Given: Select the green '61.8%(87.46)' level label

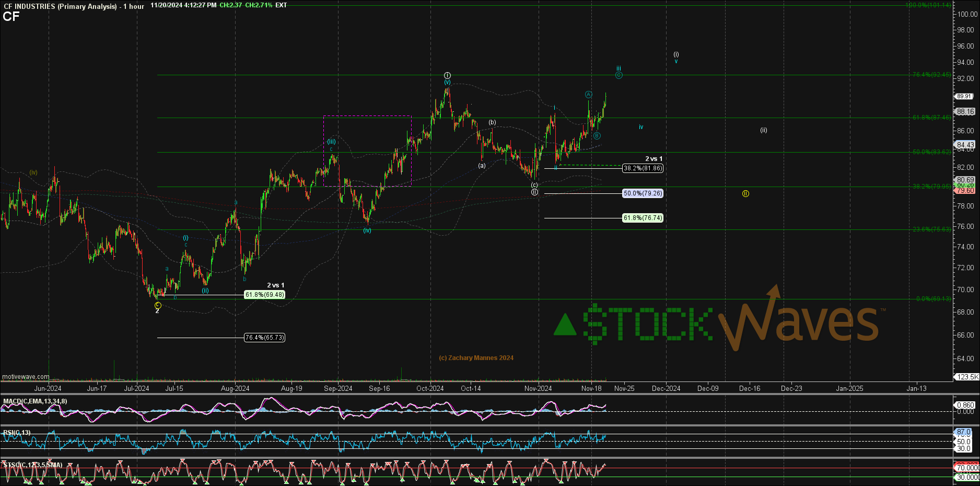Looking at the screenshot, I should [x=932, y=118].
